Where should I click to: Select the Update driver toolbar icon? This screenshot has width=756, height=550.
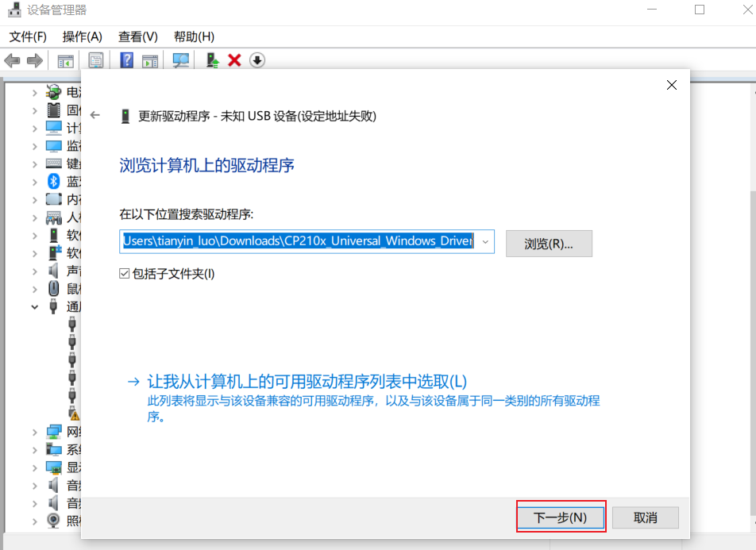point(210,60)
